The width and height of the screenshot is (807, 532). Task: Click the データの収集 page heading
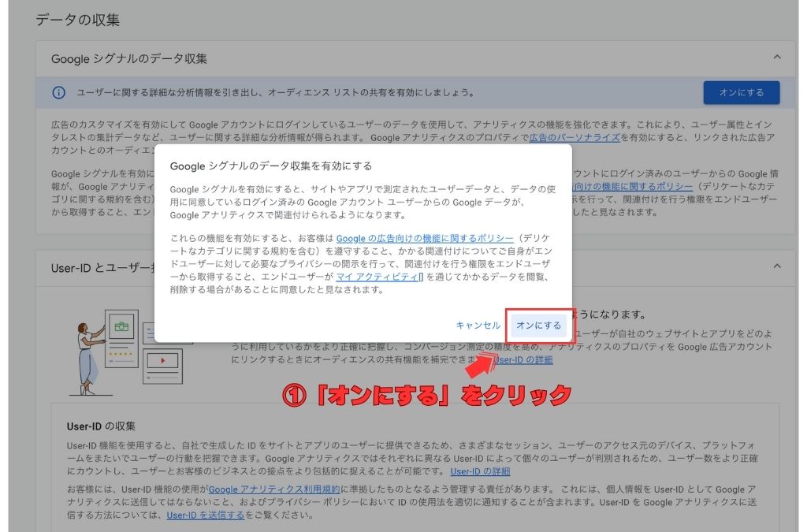(x=78, y=20)
